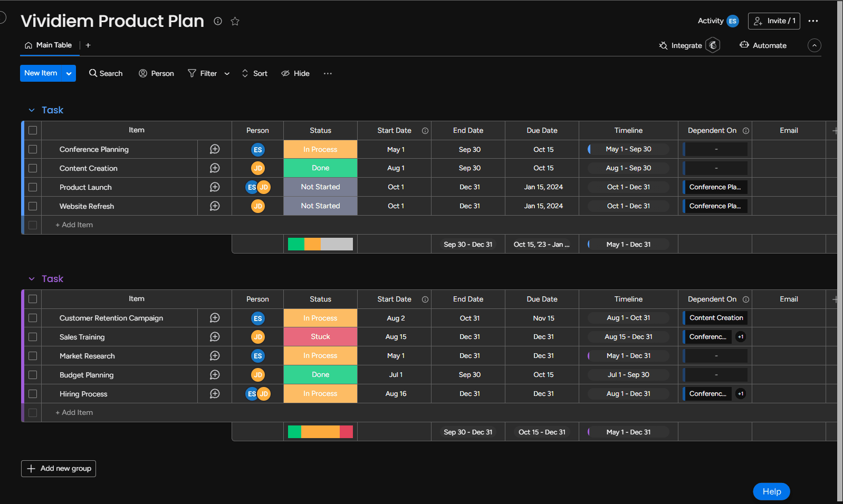Open the Search tool
Viewport: 843px width, 504px height.
coord(106,73)
